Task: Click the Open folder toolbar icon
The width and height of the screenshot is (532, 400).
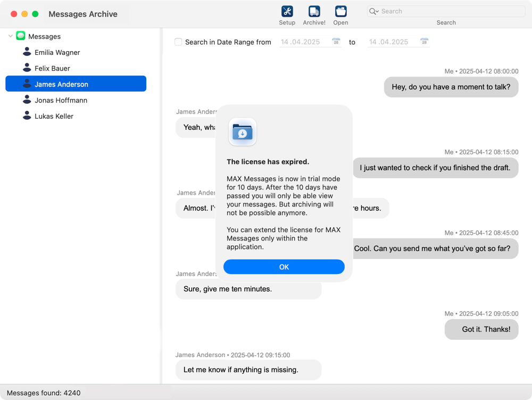Action: coord(340,12)
